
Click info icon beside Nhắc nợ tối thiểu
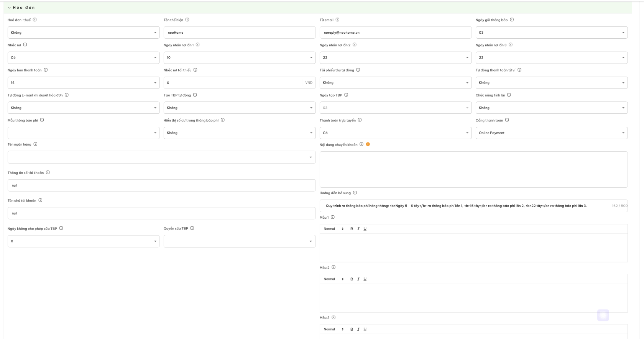(x=195, y=70)
